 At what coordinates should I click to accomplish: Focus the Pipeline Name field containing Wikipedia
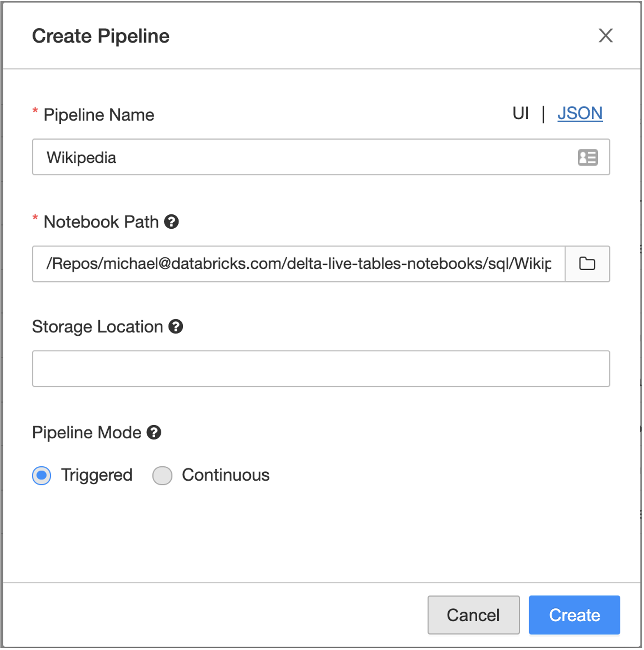point(297,157)
